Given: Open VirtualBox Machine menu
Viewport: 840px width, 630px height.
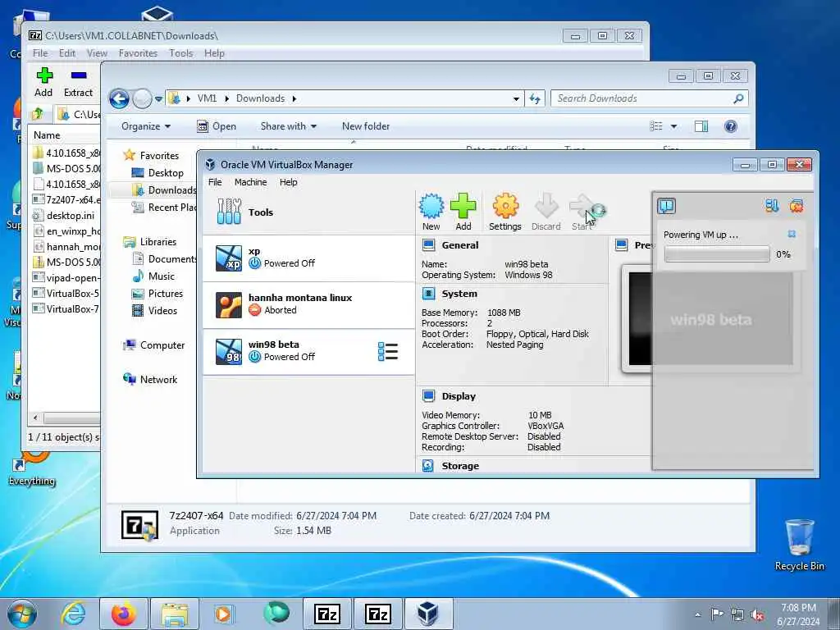Looking at the screenshot, I should click(250, 182).
